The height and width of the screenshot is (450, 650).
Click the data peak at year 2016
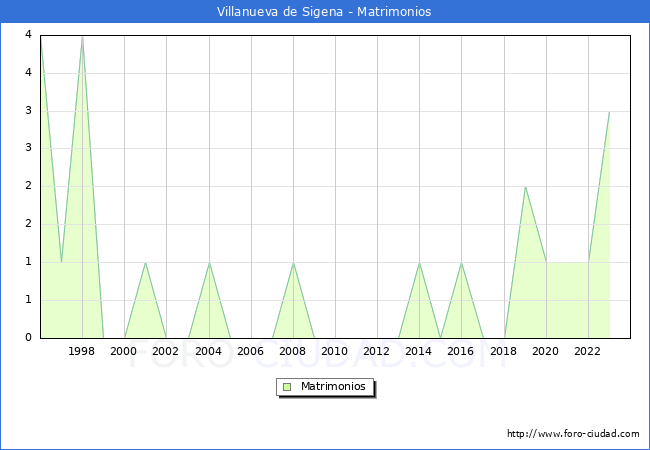pos(462,262)
